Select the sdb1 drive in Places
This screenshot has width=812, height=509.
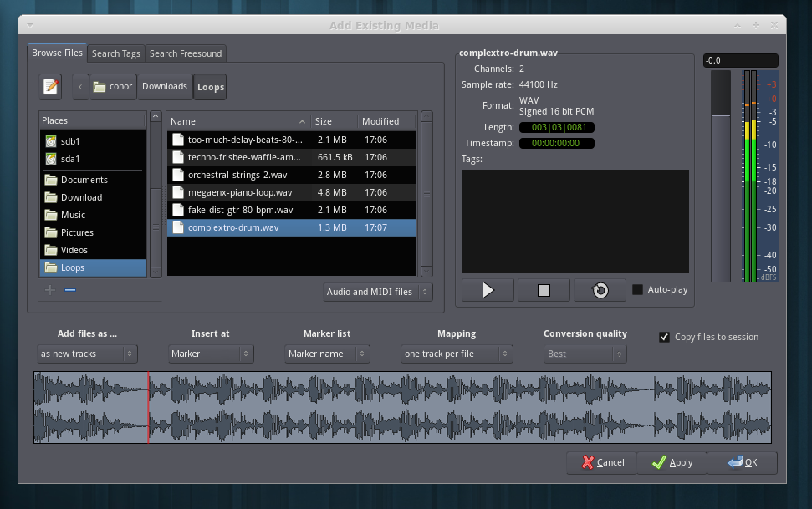click(70, 141)
